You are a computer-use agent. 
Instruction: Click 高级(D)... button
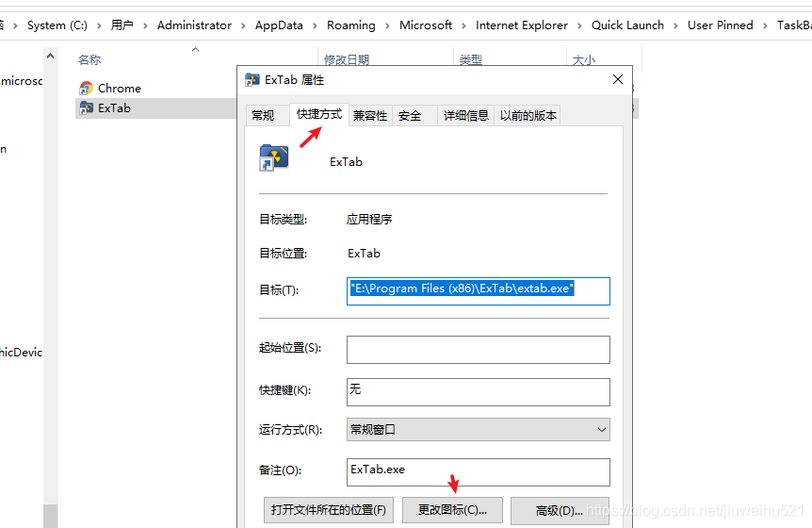(560, 511)
